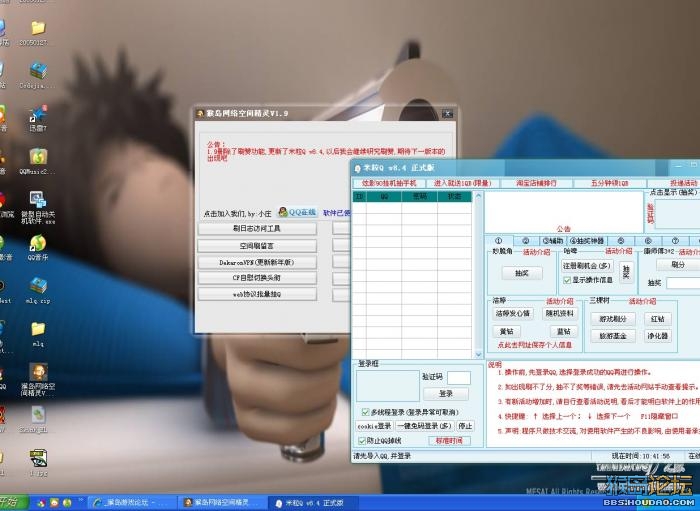The image size is (700, 511).
Task: Click scroll-down arrow of the QQ list
Action: [478, 354]
